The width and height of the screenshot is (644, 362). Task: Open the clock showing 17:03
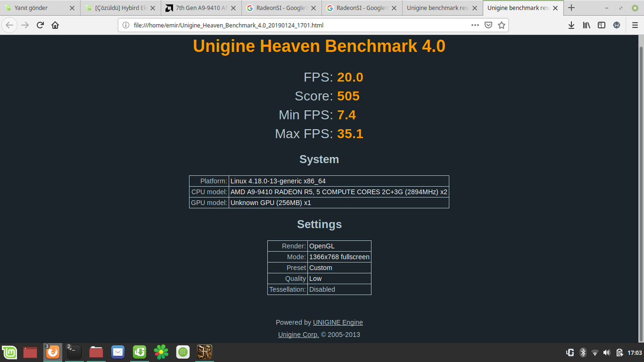(x=635, y=352)
